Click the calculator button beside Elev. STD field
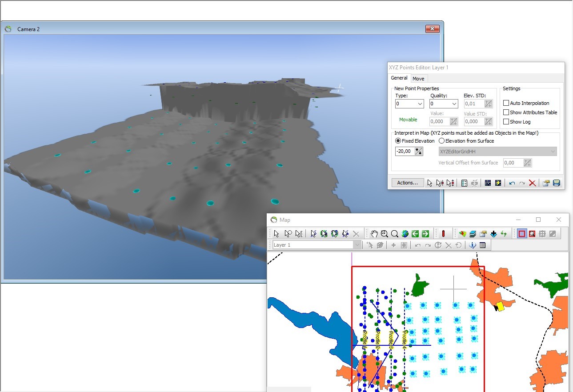The width and height of the screenshot is (573, 392). (489, 104)
